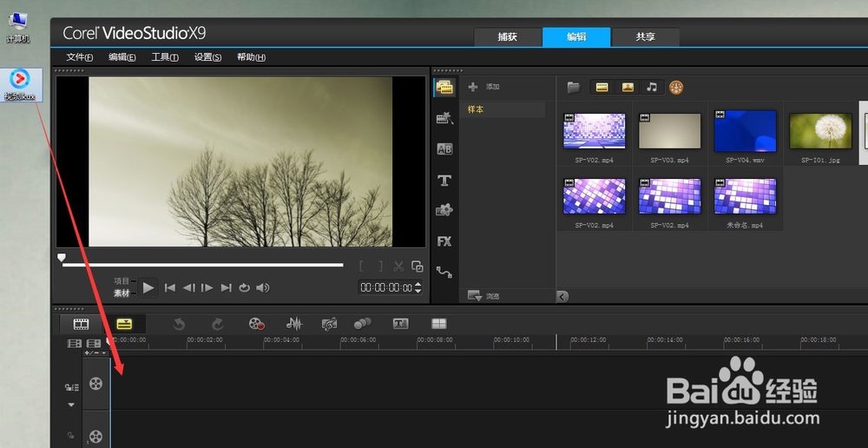This screenshot has height=448, width=868.
Task: Click the second track manager icon
Action: [x=94, y=343]
